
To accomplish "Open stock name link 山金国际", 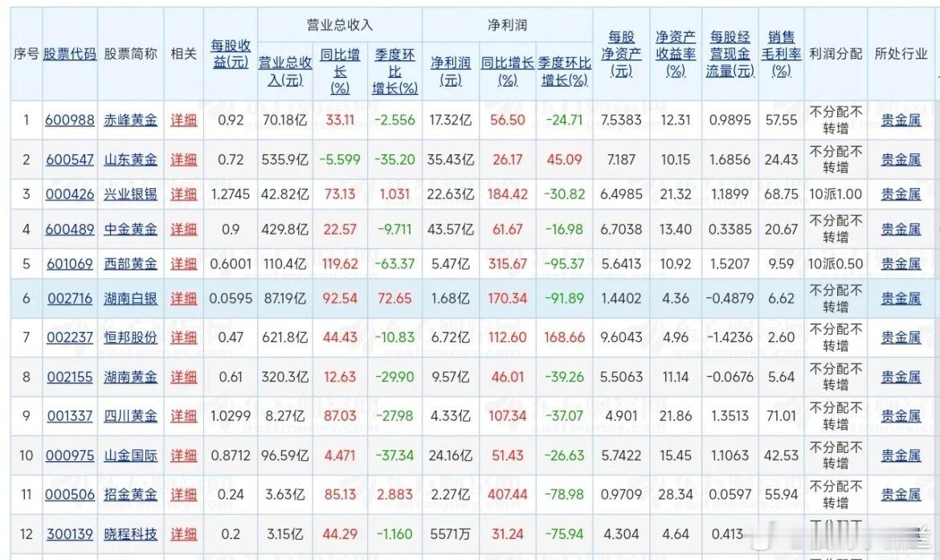I will [x=130, y=456].
